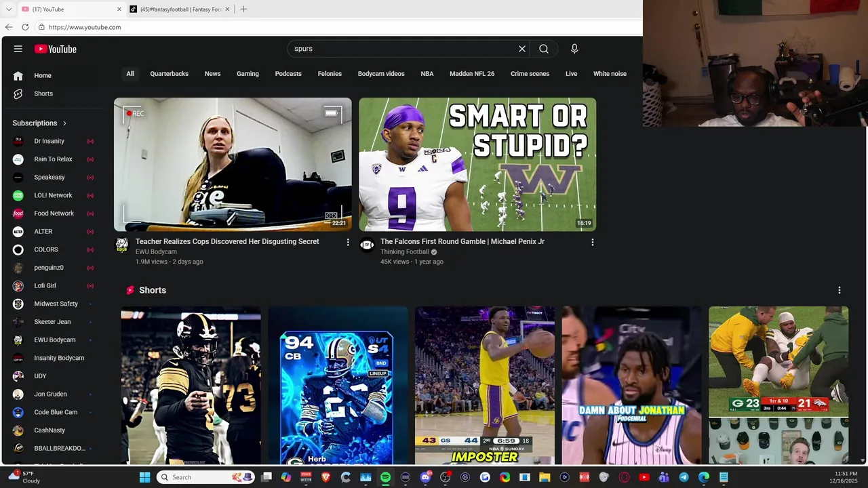Open Spotify from the taskbar
This screenshot has width=868, height=488.
tap(385, 477)
